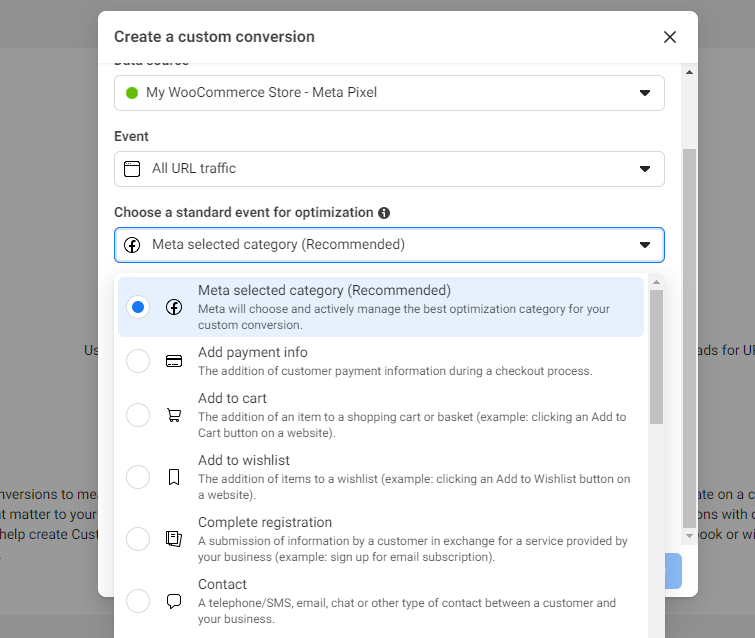Click the speech bubble icon for Contact
The width and height of the screenshot is (755, 638).
point(174,601)
